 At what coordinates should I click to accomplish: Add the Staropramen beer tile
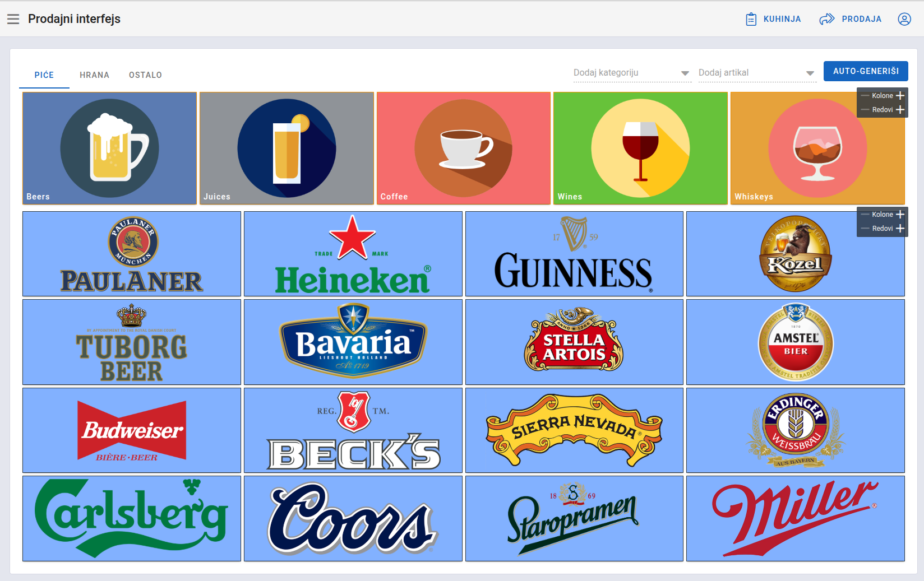click(574, 518)
